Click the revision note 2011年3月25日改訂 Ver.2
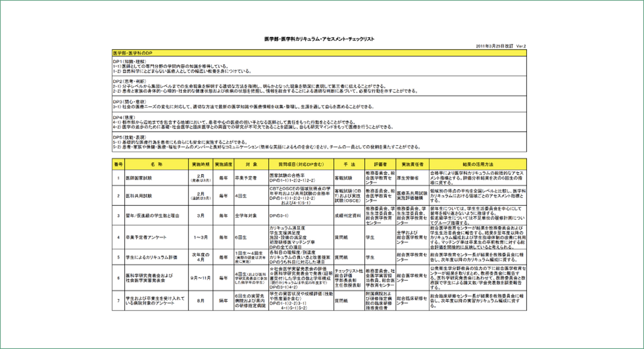Image resolution: width=644 pixels, height=349 pixels. click(501, 46)
